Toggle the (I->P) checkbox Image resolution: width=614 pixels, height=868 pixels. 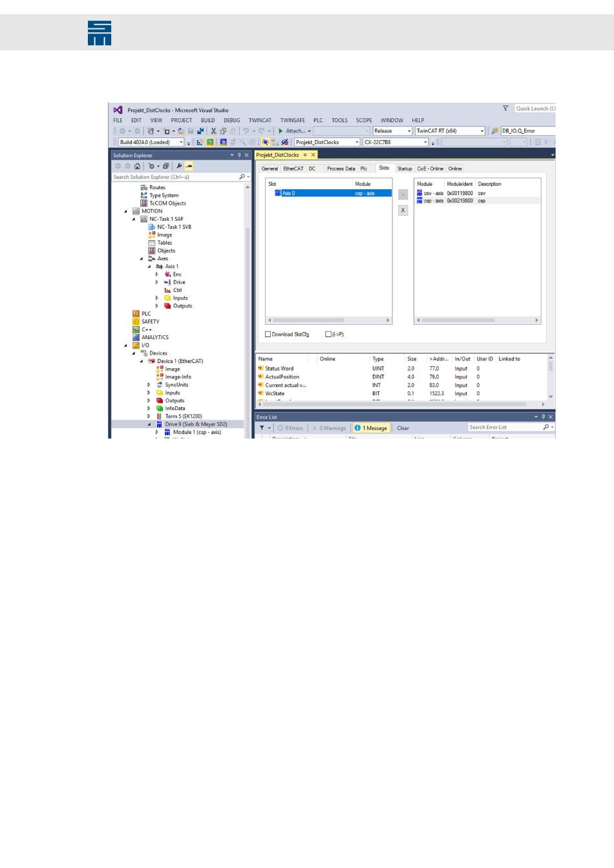pos(328,335)
